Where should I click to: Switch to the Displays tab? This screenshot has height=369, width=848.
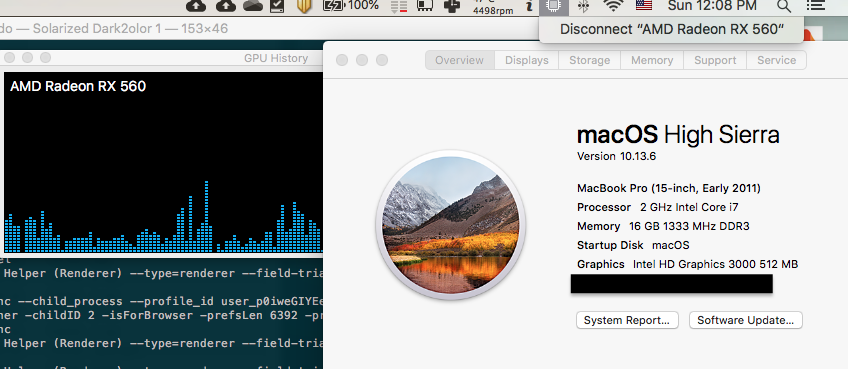pos(527,60)
